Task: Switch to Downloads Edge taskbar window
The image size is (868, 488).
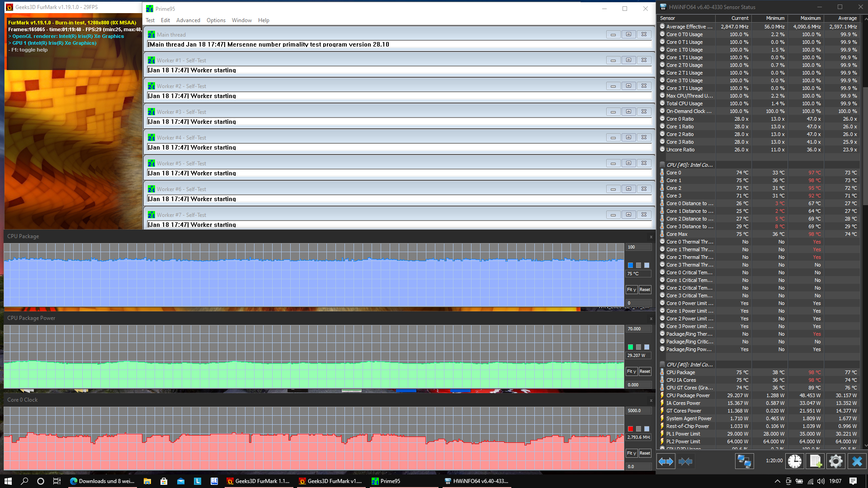Action: [x=103, y=481]
